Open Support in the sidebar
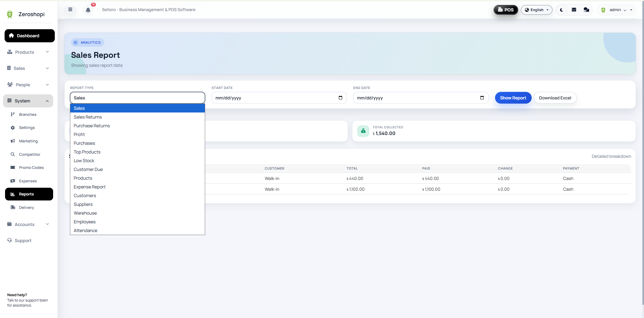Image resolution: width=644 pixels, height=318 pixels. pos(28,240)
